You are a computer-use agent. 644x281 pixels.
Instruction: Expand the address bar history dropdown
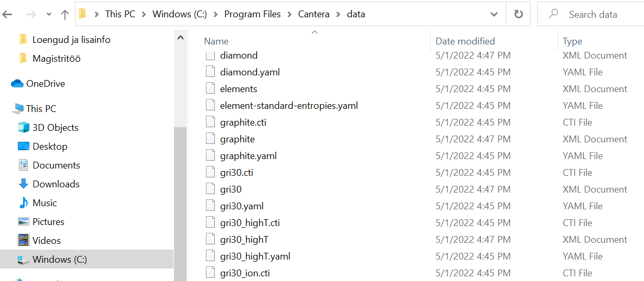pyautogui.click(x=494, y=15)
